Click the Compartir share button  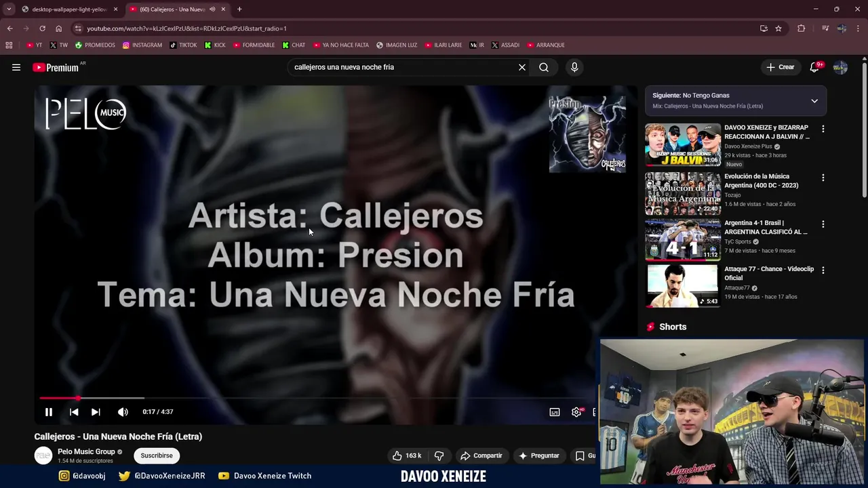[x=481, y=455]
